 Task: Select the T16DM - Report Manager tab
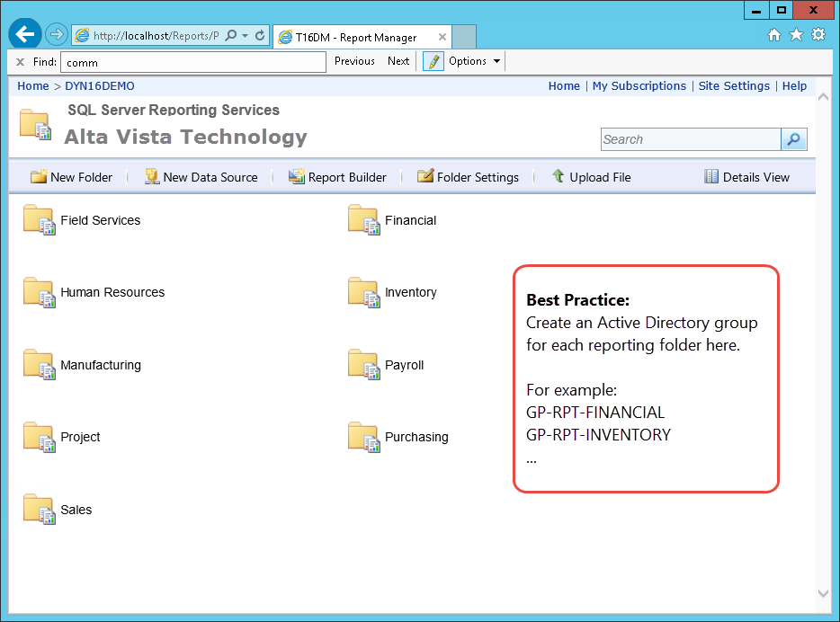[x=356, y=38]
